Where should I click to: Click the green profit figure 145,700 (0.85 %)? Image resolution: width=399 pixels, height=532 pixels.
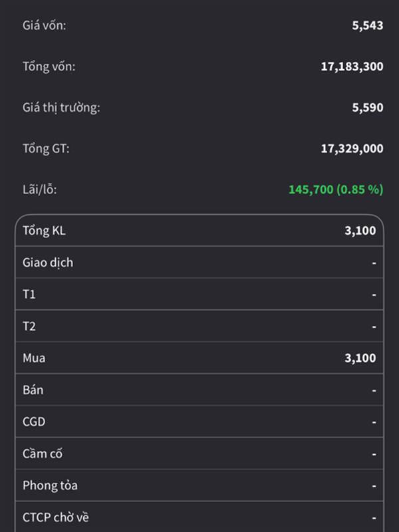point(335,190)
